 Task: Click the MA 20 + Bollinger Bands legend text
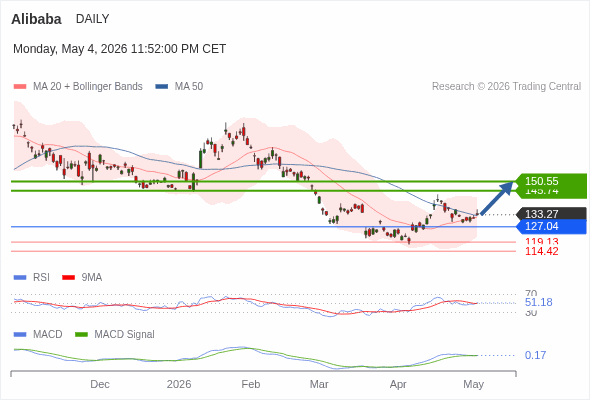coord(88,87)
